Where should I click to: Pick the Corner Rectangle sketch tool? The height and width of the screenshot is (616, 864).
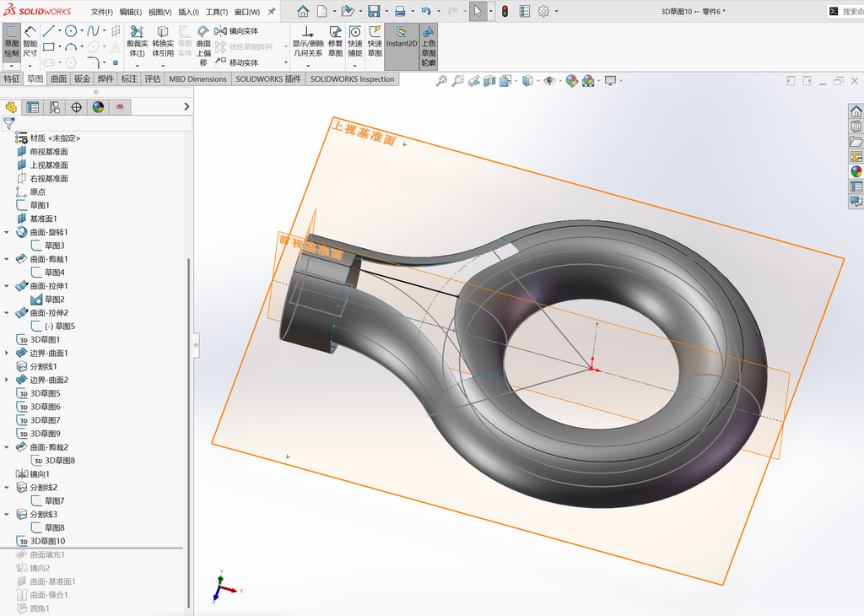click(x=48, y=47)
